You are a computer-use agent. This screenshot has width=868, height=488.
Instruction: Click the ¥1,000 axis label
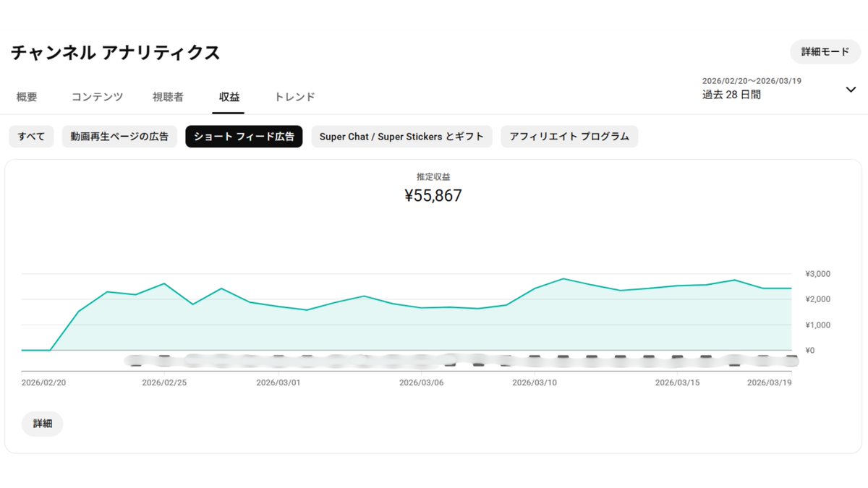coord(817,325)
